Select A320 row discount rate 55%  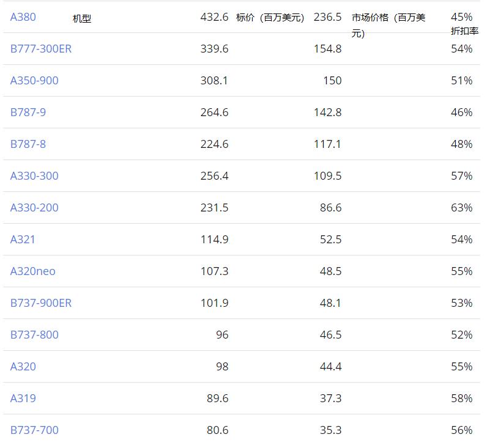[x=461, y=366]
